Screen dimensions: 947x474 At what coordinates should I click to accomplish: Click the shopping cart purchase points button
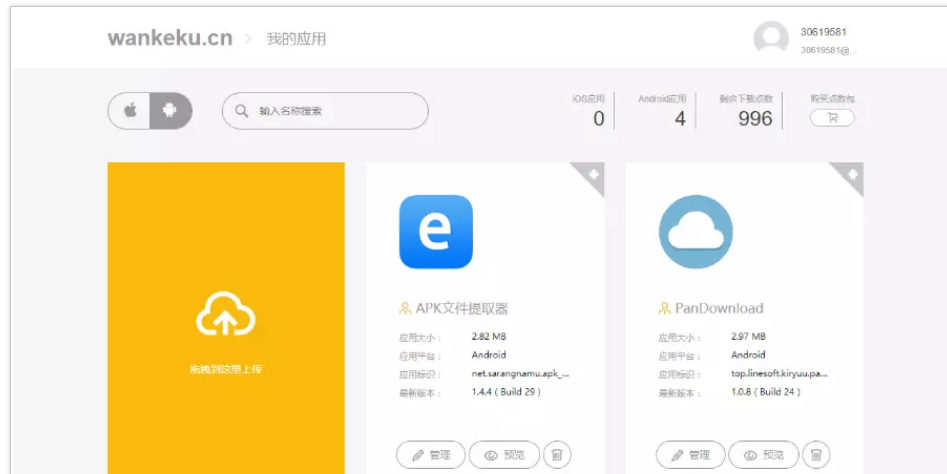coord(832,118)
